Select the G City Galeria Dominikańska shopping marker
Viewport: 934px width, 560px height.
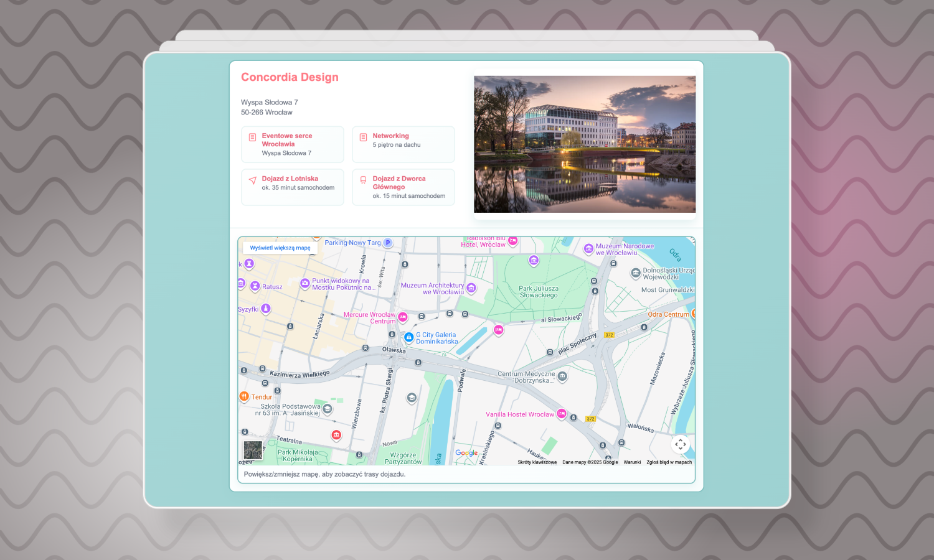coord(408,337)
